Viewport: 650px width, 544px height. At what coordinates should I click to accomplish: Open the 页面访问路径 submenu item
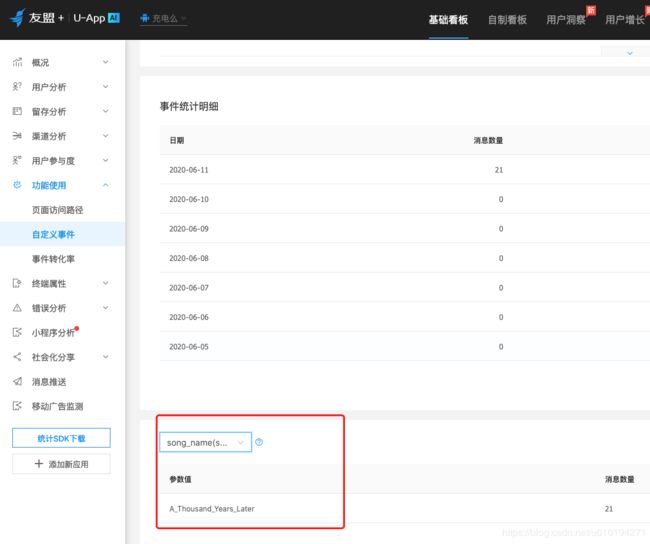click(x=58, y=210)
